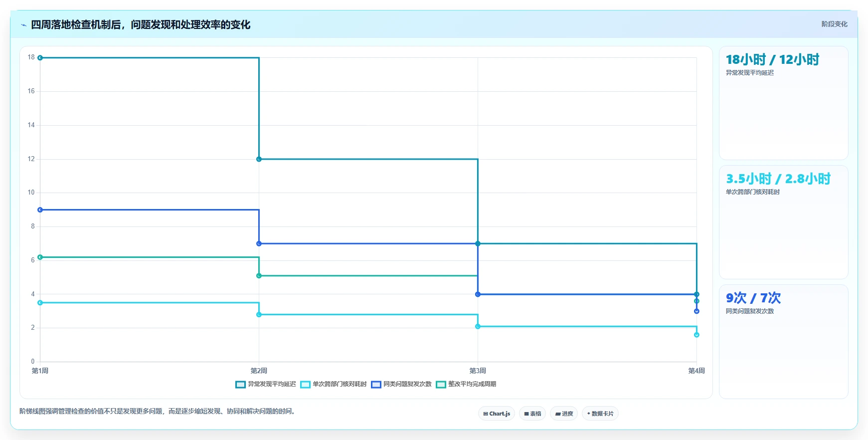The width and height of the screenshot is (868, 440).
Task: Click the 18小时 / 12小时 stat card
Action: click(784, 103)
